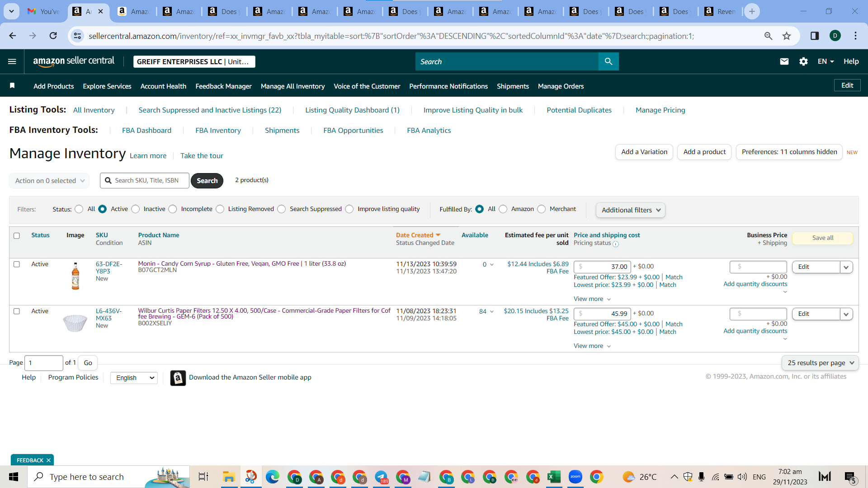Open the English language selector in footer
Image resolution: width=868 pixels, height=488 pixels.
[x=134, y=378]
